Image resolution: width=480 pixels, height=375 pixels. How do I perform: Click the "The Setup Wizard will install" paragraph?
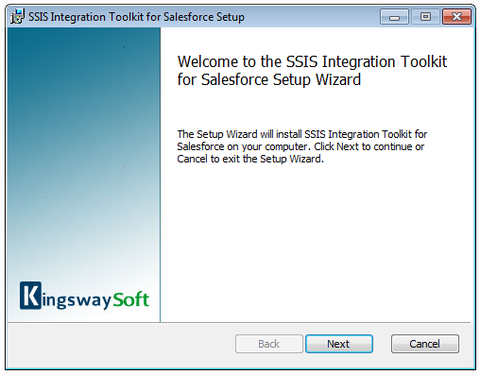[x=302, y=146]
